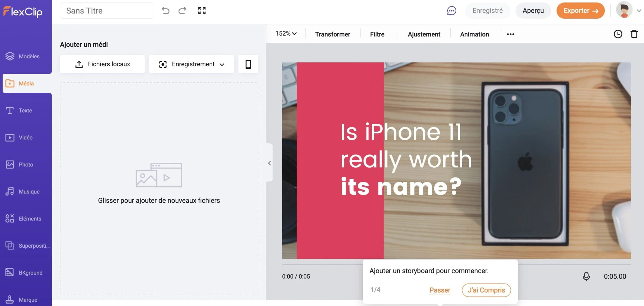The width and height of the screenshot is (644, 306).
Task: Click the microphone voice-over icon
Action: [x=586, y=276]
